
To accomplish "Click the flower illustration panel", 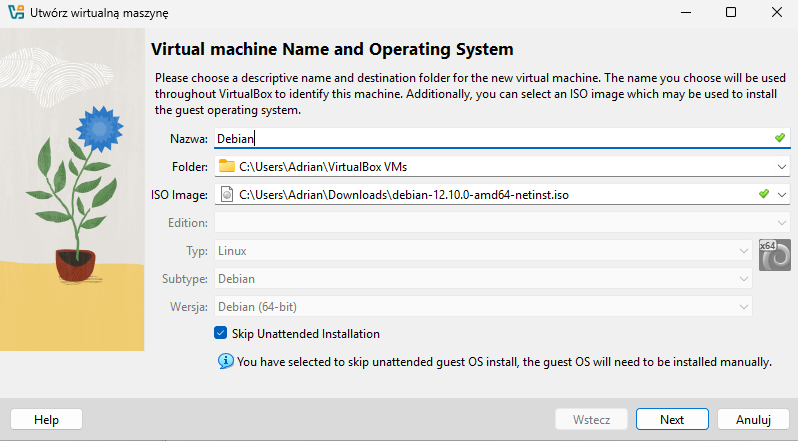I will pyautogui.click(x=72, y=189).
